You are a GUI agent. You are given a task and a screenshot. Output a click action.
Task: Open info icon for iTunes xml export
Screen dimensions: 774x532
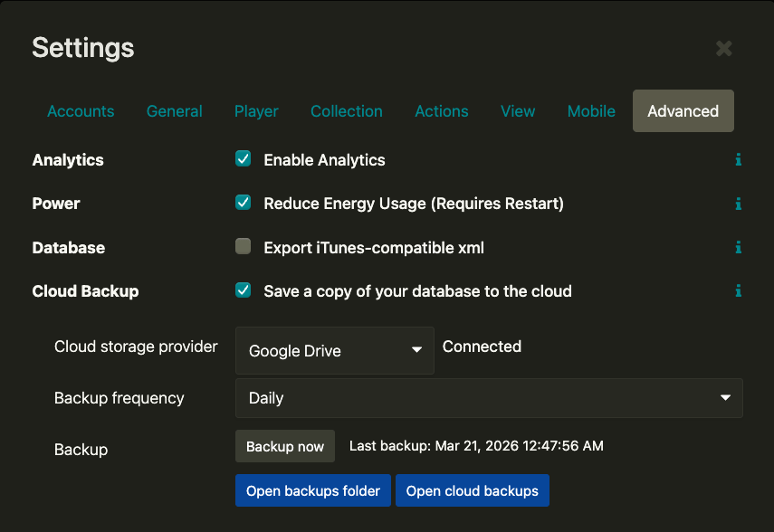pyautogui.click(x=739, y=247)
